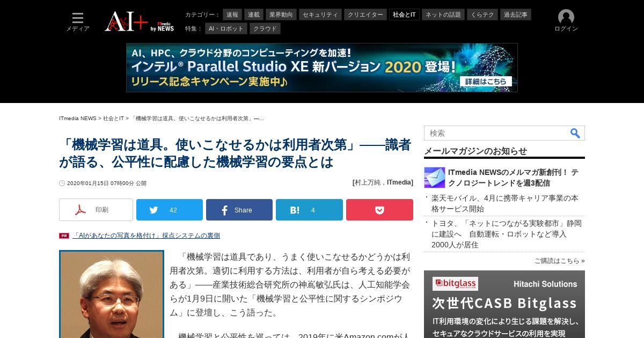This screenshot has height=338, width=644.
Task: Go to 社会とIT breadcrumb link
Action: (x=113, y=118)
